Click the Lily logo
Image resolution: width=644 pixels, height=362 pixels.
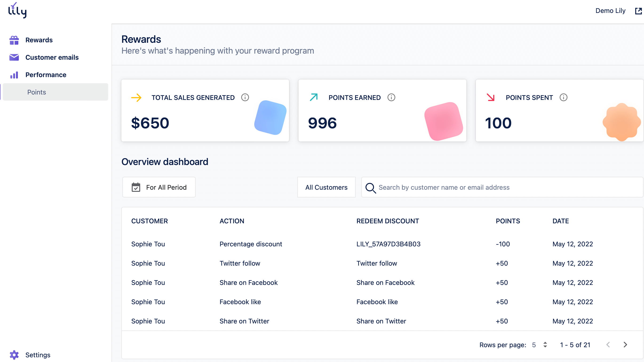(x=17, y=10)
